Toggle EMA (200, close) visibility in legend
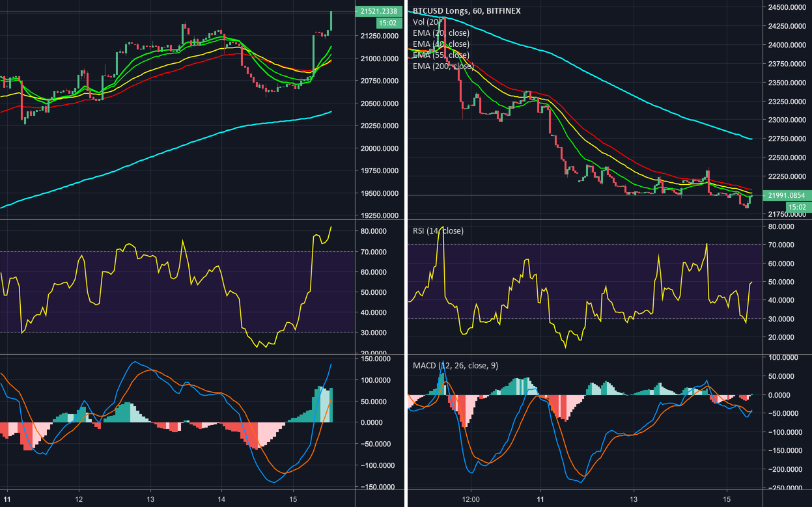The width and height of the screenshot is (812, 507). click(x=443, y=65)
